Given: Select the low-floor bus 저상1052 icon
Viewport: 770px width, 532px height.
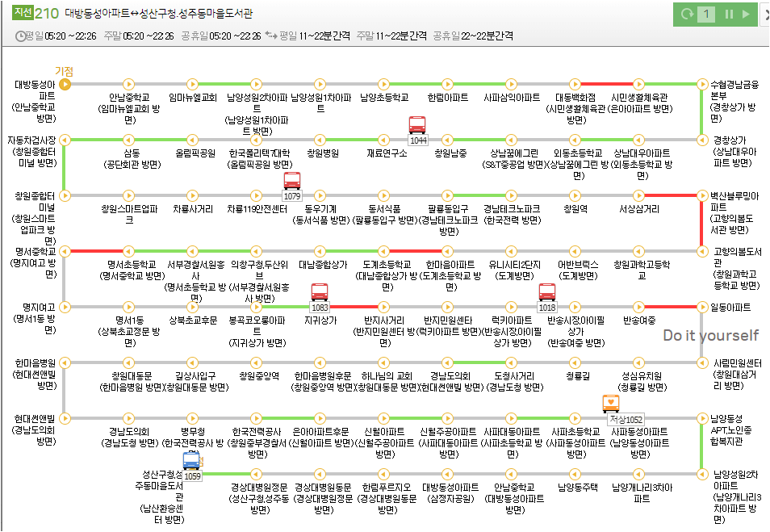Looking at the screenshot, I should 610,404.
